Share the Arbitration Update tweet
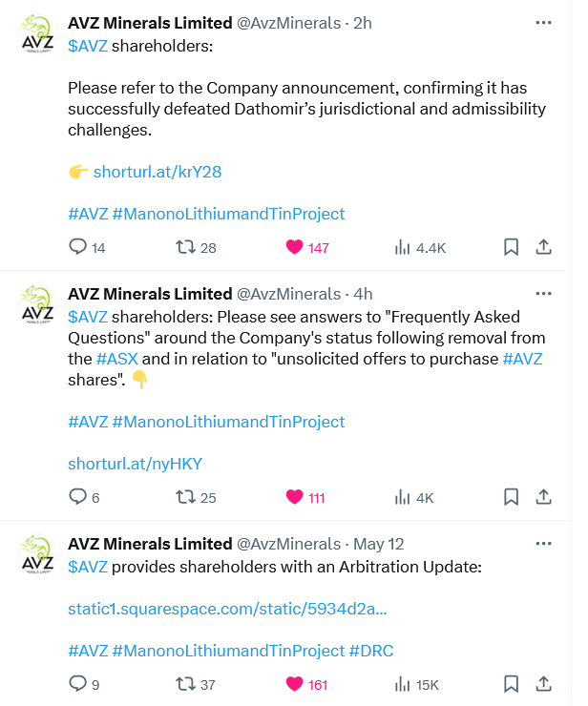 pyautogui.click(x=544, y=684)
